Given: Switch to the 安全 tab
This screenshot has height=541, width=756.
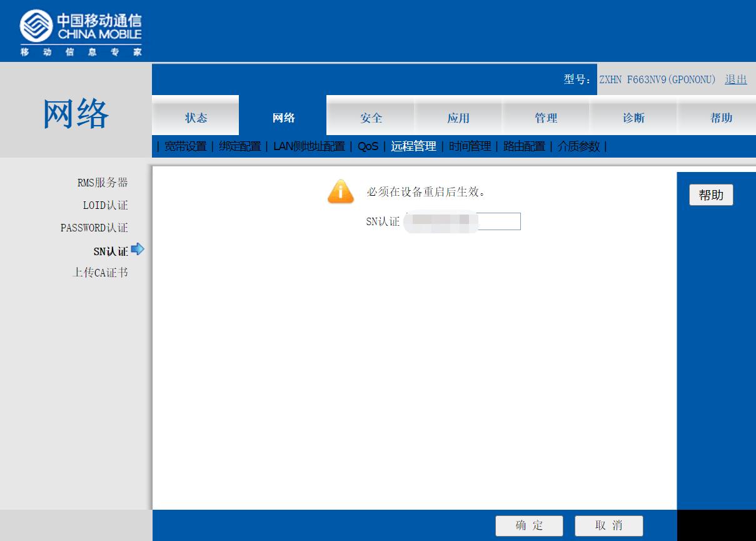Looking at the screenshot, I should point(371,118).
